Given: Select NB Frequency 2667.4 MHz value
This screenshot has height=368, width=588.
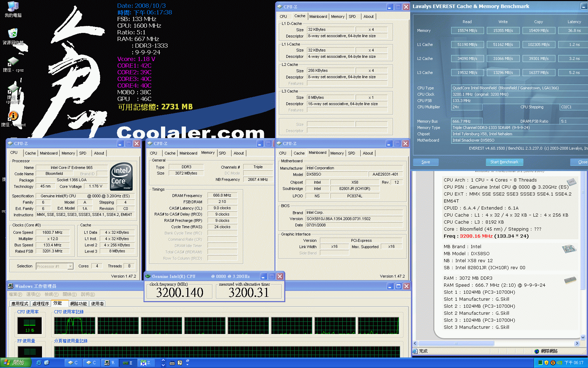Looking at the screenshot, I should coord(258,179).
